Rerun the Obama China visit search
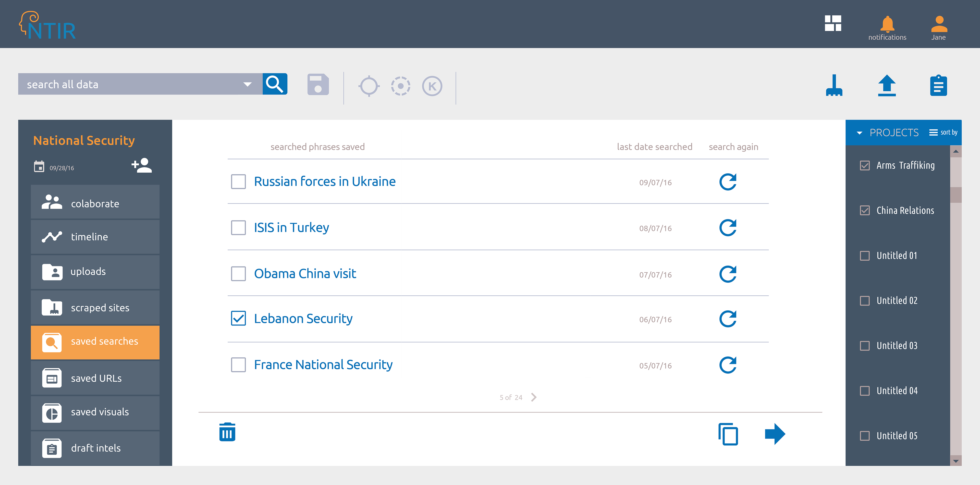 pos(728,274)
